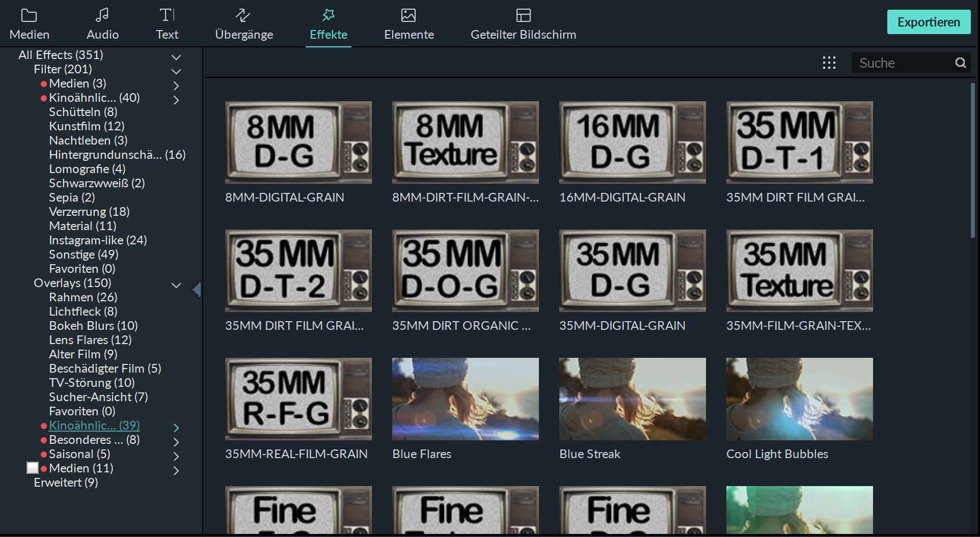The height and width of the screenshot is (537, 980).
Task: Expand the Besonderes ... (8) arrow
Action: (x=176, y=442)
